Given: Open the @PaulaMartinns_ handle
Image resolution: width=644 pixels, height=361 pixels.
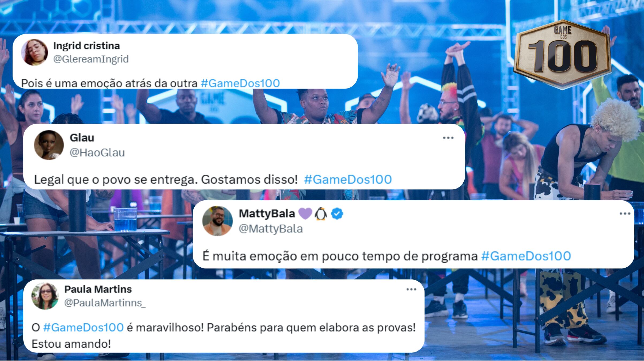Looking at the screenshot, I should (x=105, y=303).
